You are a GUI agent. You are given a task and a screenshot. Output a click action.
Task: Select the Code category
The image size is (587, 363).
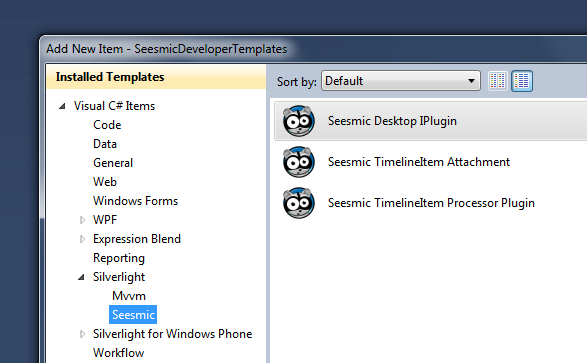[107, 125]
